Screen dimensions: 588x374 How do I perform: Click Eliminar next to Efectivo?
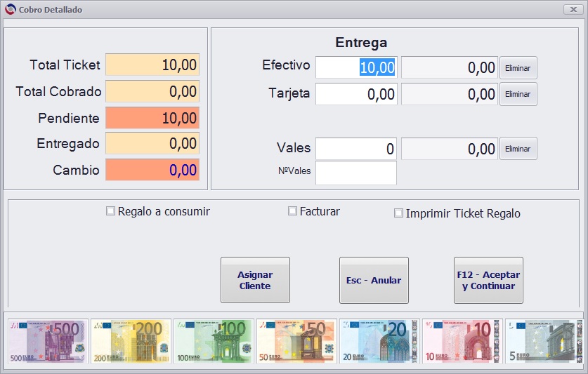tap(518, 68)
